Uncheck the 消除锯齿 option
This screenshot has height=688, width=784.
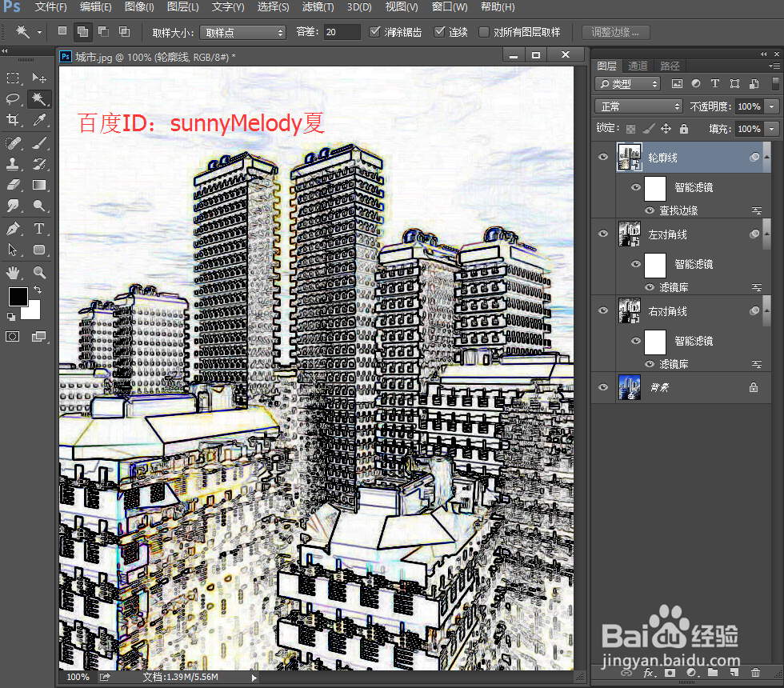point(374,32)
